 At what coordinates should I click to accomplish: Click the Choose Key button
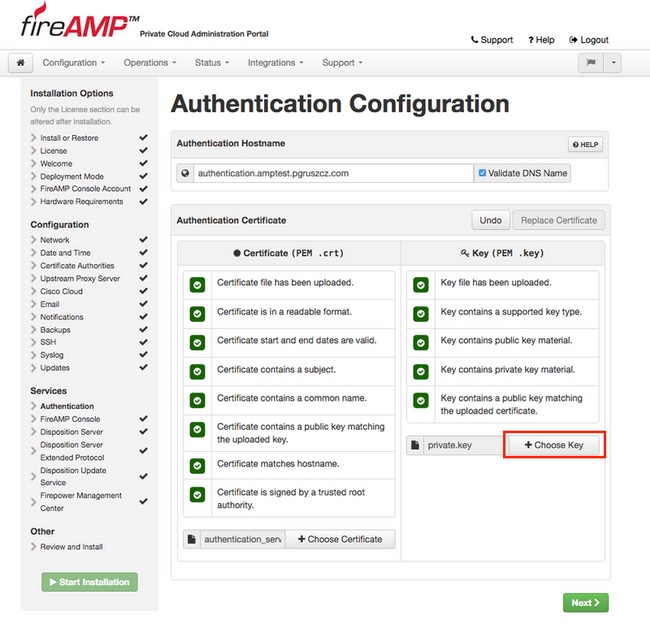554,445
